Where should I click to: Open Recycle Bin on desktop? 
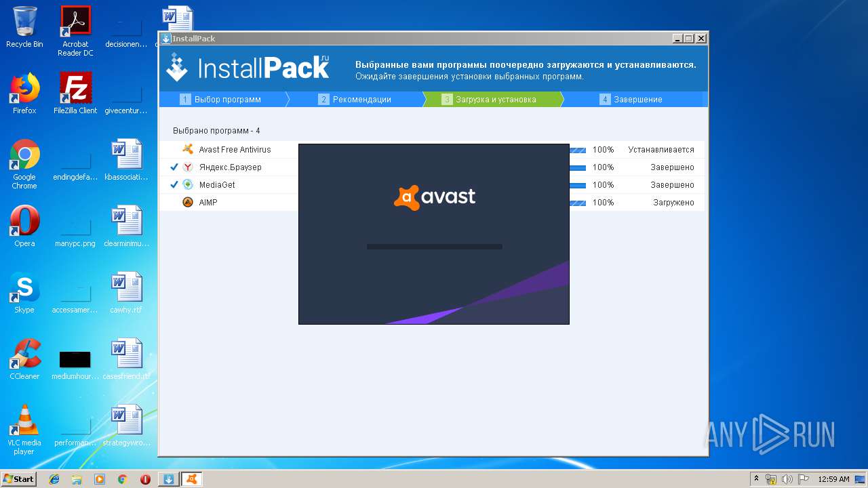[24, 27]
